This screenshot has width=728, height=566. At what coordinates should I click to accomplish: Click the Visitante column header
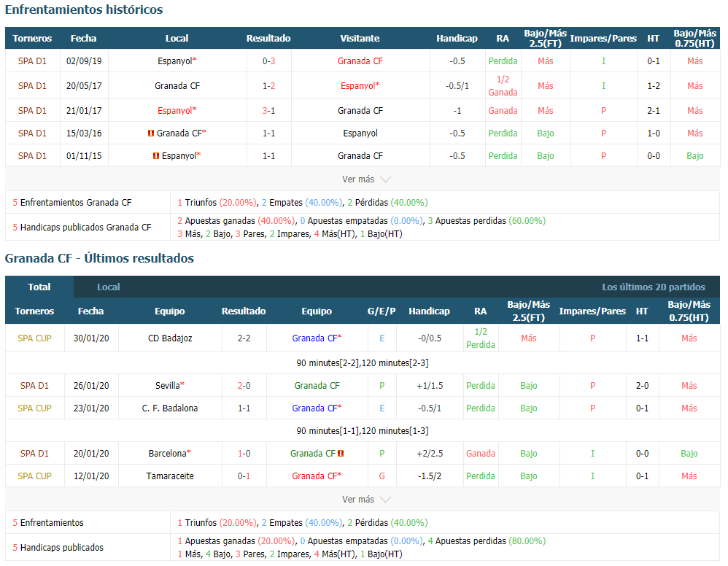point(360,39)
